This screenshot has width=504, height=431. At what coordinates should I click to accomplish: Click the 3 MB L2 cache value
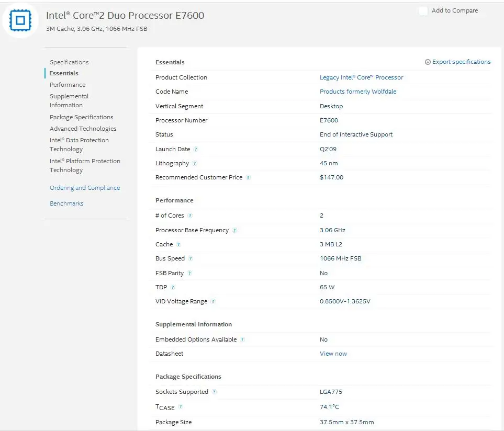pos(331,244)
